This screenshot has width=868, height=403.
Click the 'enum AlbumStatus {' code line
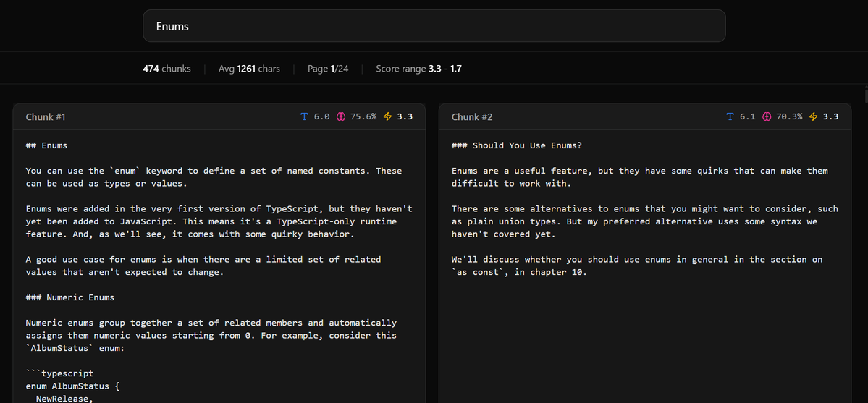(x=72, y=386)
